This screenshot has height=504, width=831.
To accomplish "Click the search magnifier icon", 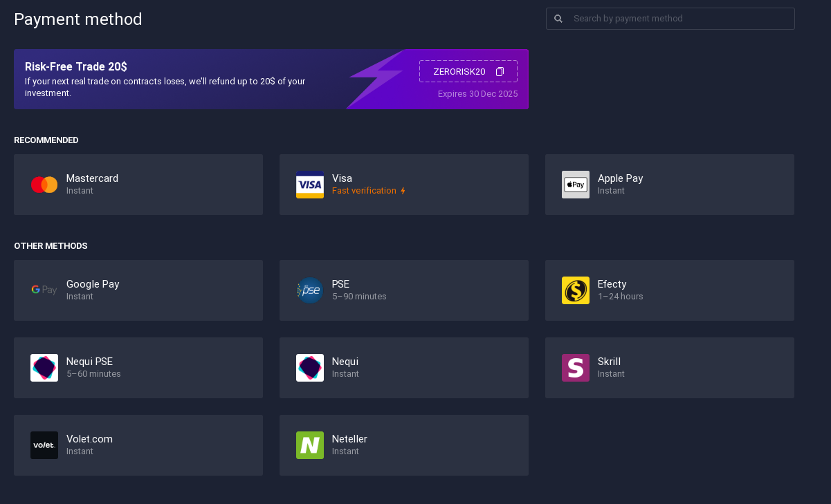I will tap(558, 19).
